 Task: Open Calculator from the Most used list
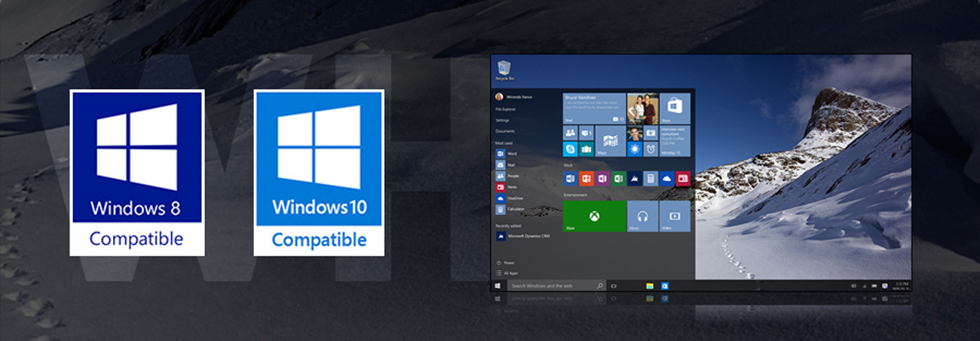coord(515,209)
